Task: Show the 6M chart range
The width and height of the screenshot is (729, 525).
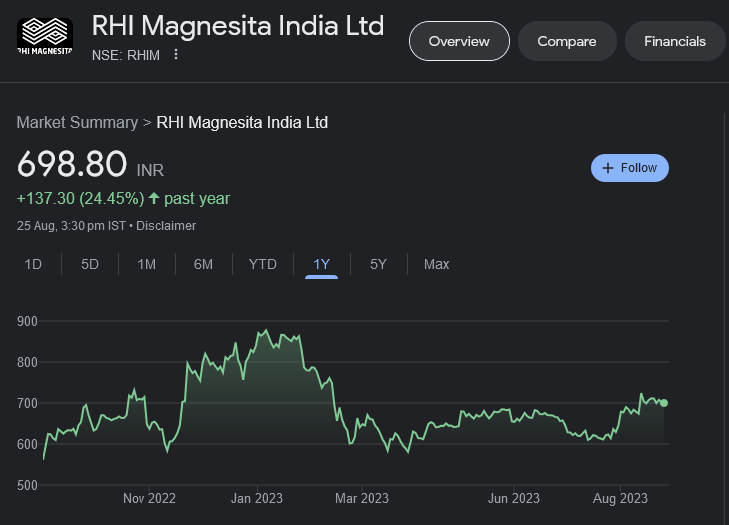Action: coord(203,264)
